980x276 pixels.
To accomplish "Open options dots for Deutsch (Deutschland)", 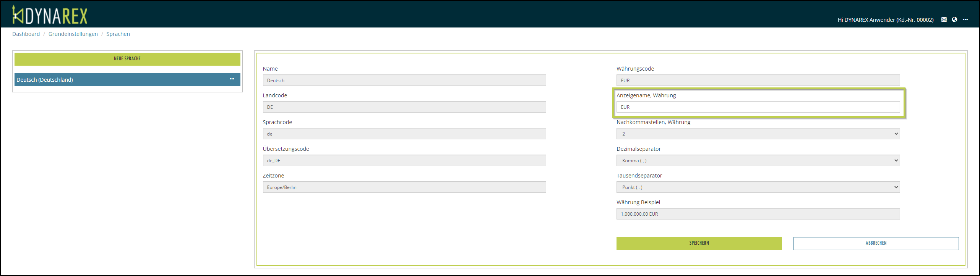I will pyautogui.click(x=232, y=79).
